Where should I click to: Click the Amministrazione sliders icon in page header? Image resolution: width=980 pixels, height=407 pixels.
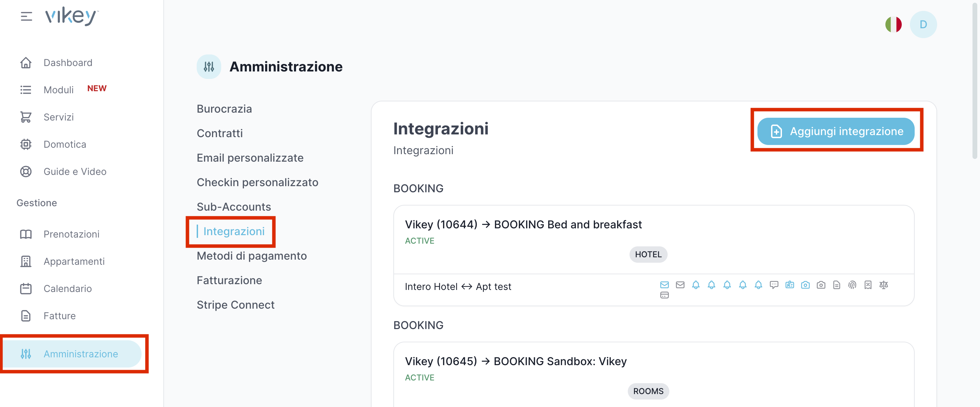point(209,67)
